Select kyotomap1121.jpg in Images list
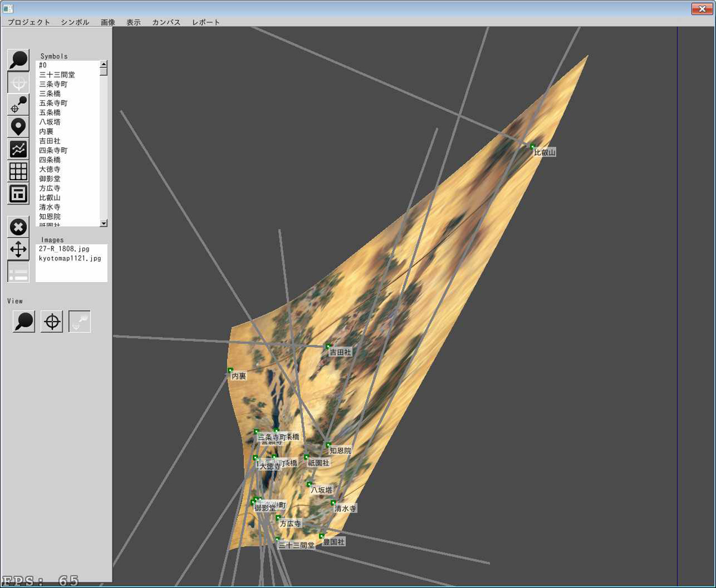The image size is (716, 588). point(71,258)
